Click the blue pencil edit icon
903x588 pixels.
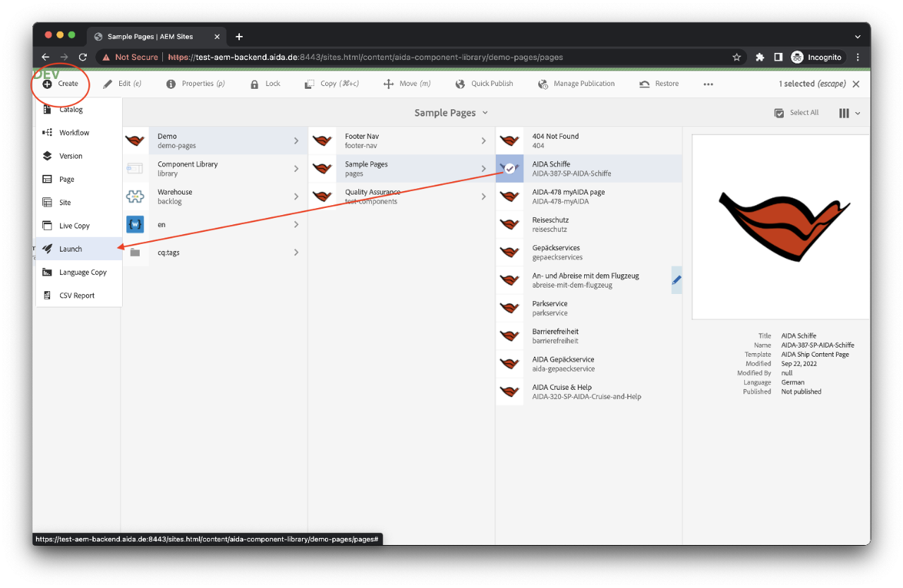(x=677, y=280)
